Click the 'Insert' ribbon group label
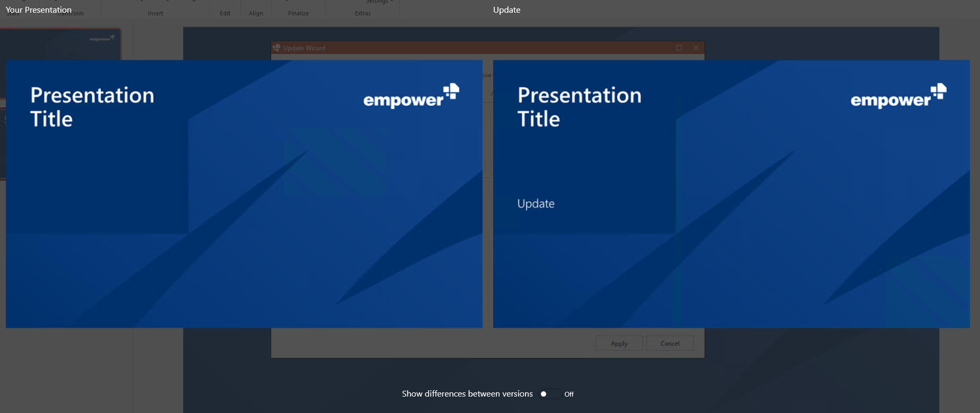Screen dimensions: 980x413 pos(156,13)
